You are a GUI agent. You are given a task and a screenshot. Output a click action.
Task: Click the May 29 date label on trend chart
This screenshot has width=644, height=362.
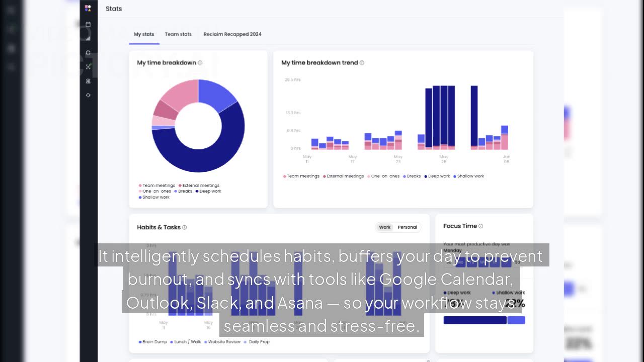pyautogui.click(x=444, y=159)
